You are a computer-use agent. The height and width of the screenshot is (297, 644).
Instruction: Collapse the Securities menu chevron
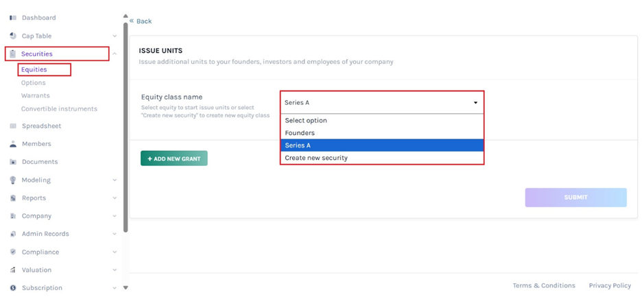(x=115, y=54)
